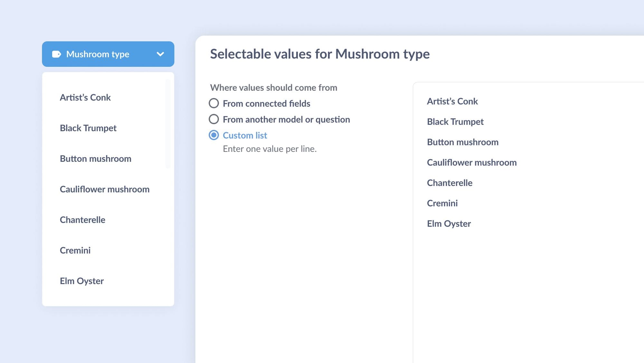Select Chanterelle in the right values panel
Viewport: 644px width, 363px height.
450,183
